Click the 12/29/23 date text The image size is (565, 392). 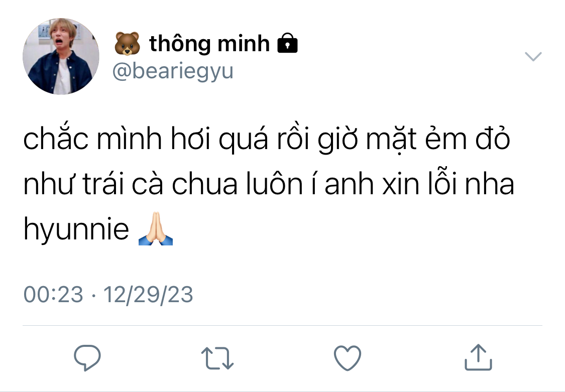tap(148, 295)
